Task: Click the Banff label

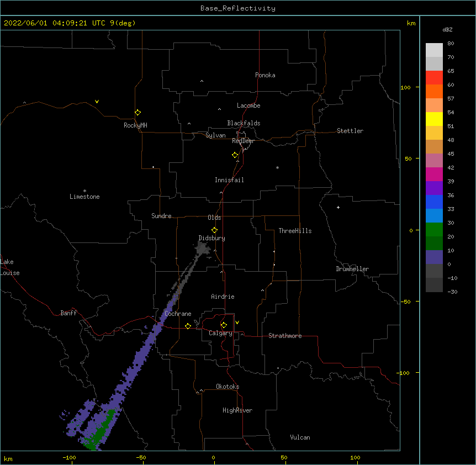Action: tap(68, 313)
